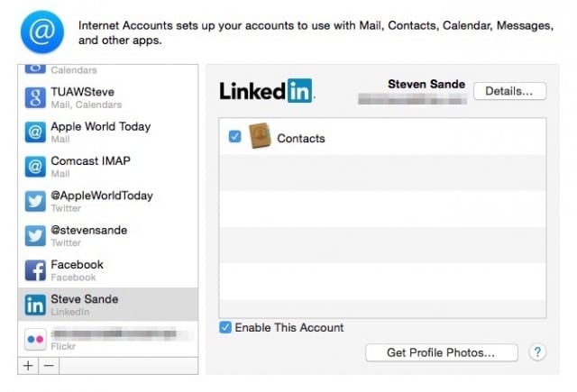Image resolution: width=577 pixels, height=392 pixels.
Task: Click the LinkedIn logo in the detail pane
Action: [x=266, y=91]
